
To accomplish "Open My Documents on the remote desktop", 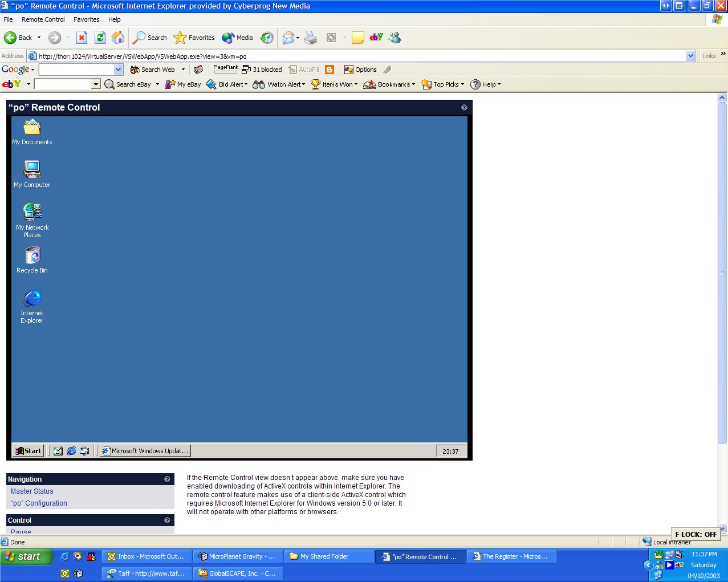I will tap(32, 132).
